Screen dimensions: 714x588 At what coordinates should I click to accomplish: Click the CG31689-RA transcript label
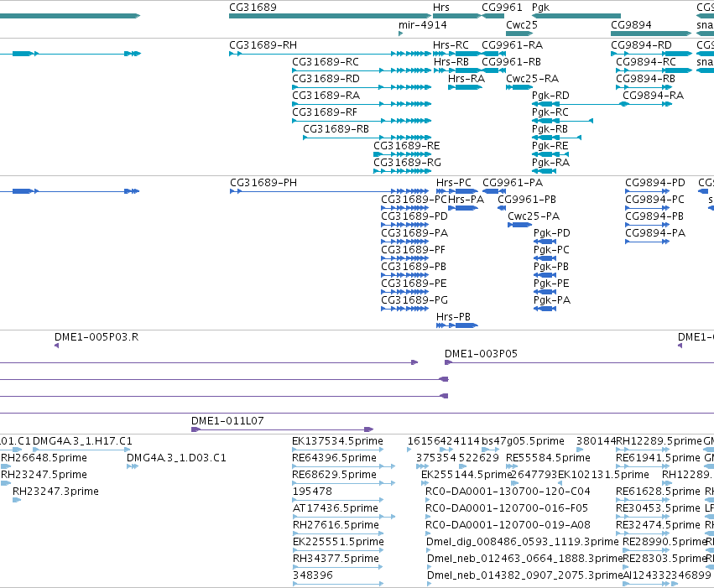pyautogui.click(x=326, y=96)
